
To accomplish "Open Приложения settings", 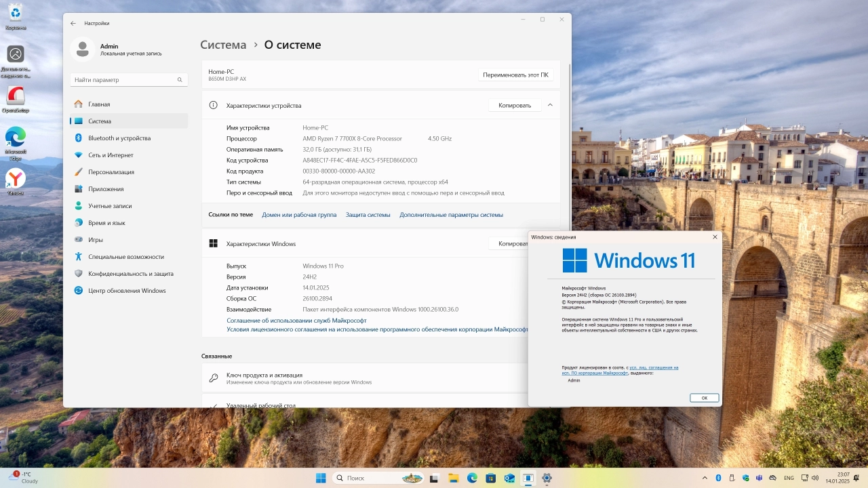I will click(129, 189).
